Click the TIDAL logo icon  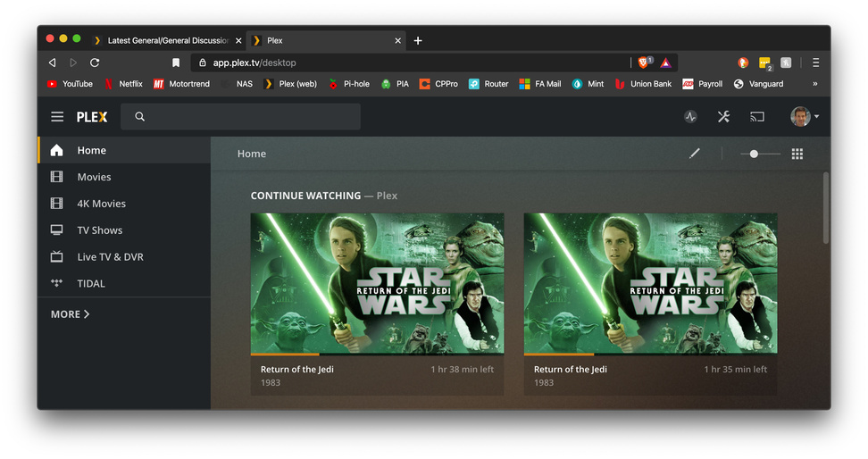[56, 283]
